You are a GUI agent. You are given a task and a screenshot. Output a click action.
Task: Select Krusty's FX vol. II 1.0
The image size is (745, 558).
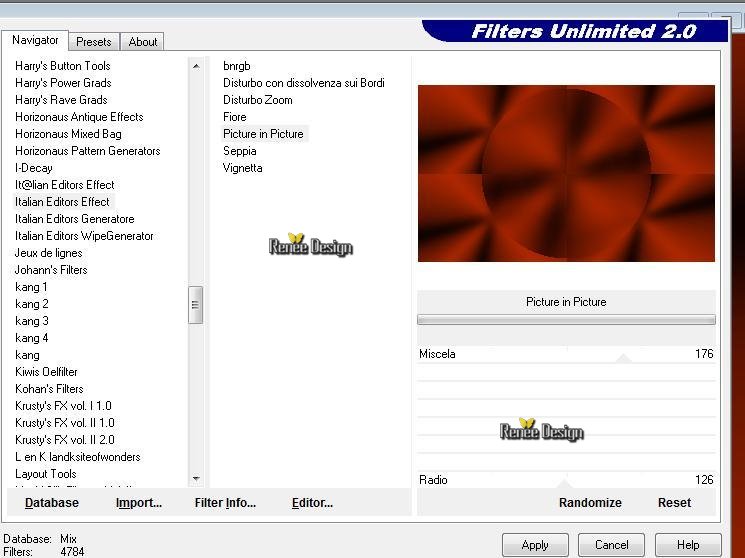point(65,423)
